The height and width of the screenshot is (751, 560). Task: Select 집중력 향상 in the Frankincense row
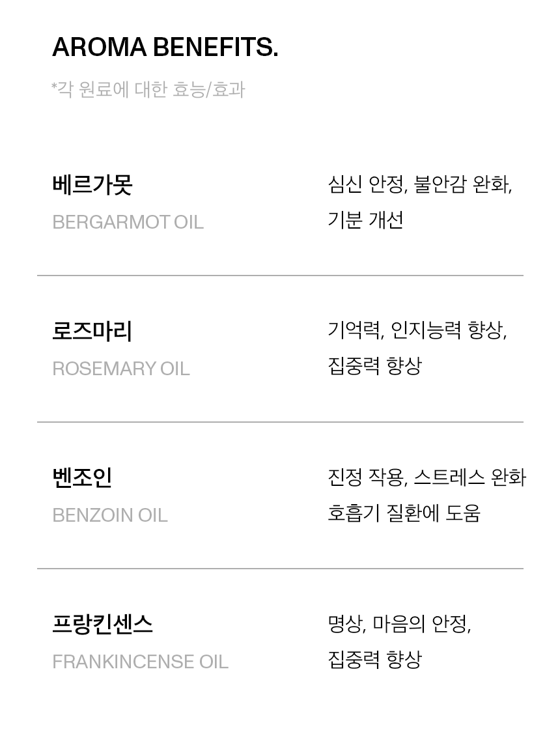(374, 659)
